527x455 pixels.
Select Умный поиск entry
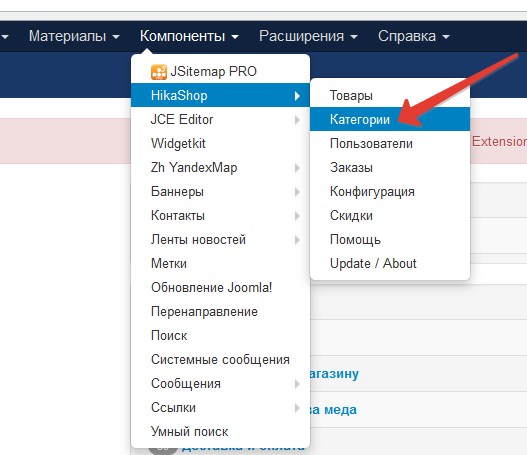click(220, 431)
